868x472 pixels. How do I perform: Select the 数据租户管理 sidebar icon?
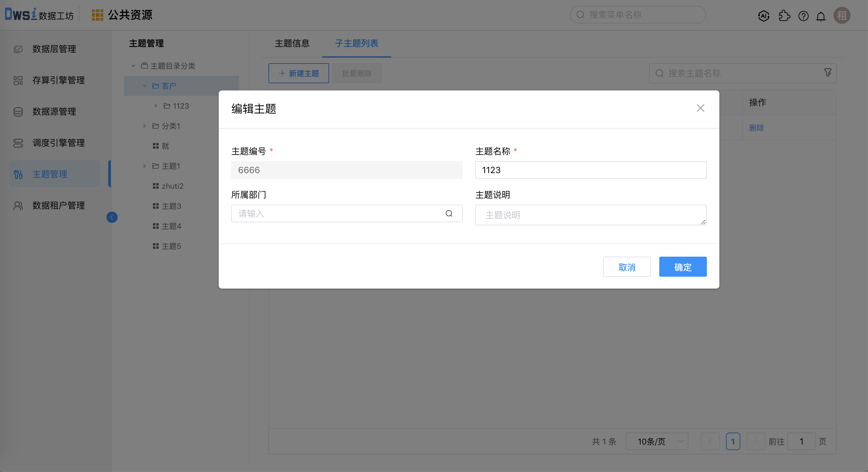pos(18,205)
